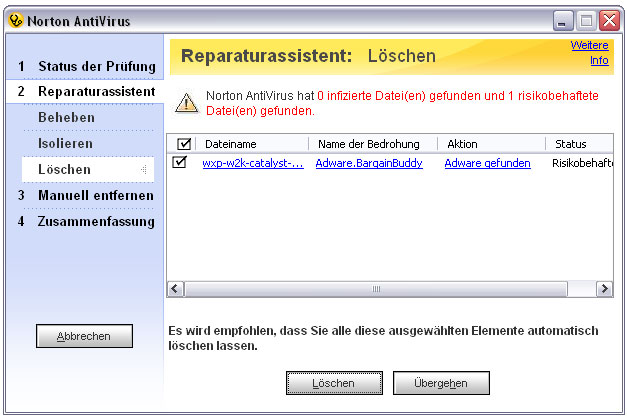The height and width of the screenshot is (419, 627).
Task: Select step 2 Reparaturassistent
Action: [86, 92]
